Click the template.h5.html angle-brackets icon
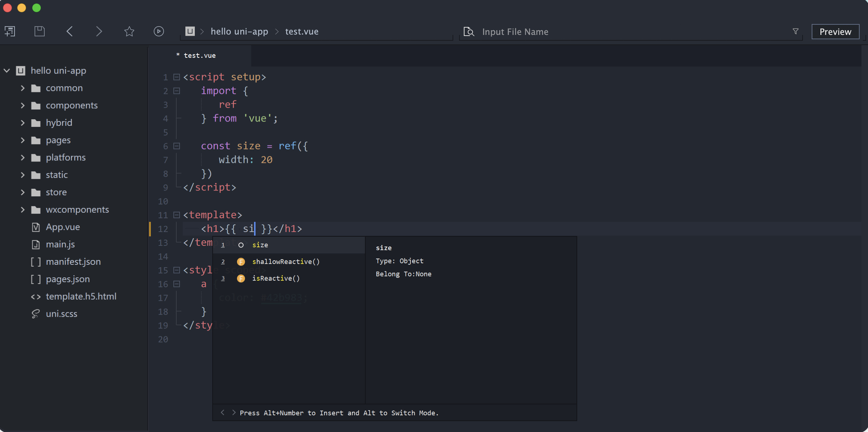This screenshot has height=432, width=868. click(36, 297)
